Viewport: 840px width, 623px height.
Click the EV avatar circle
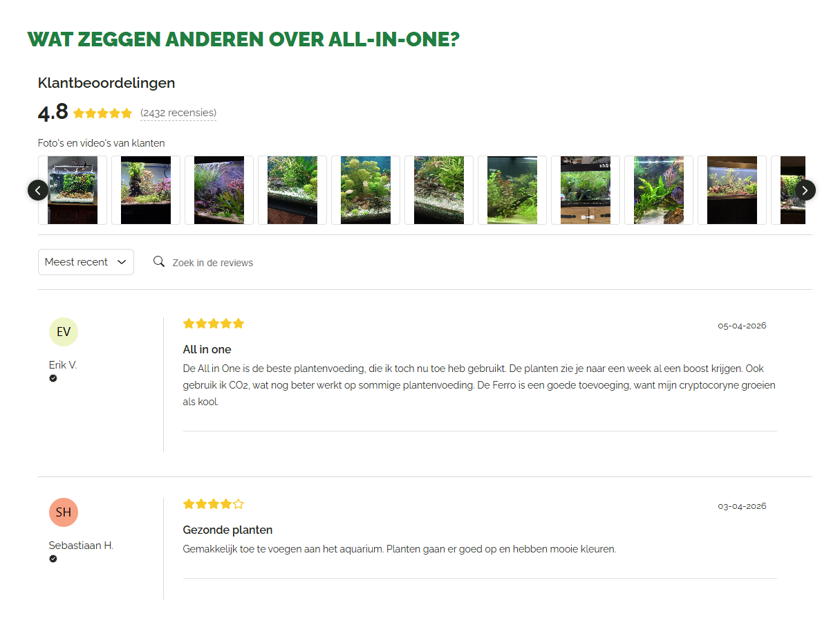tap(64, 332)
